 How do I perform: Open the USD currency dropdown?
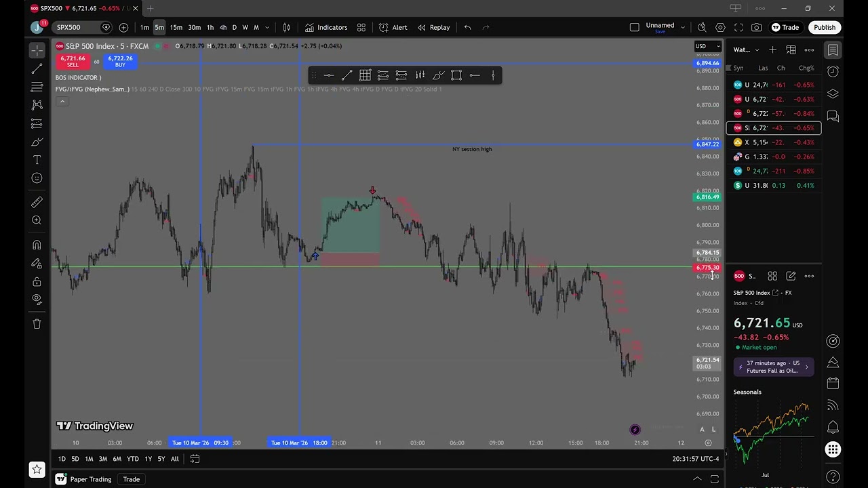tap(707, 47)
